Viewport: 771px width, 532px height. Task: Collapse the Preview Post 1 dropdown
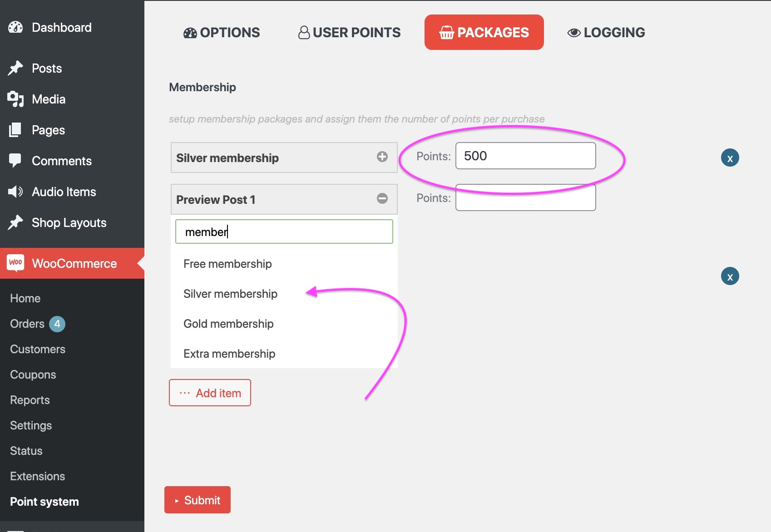coord(382,198)
